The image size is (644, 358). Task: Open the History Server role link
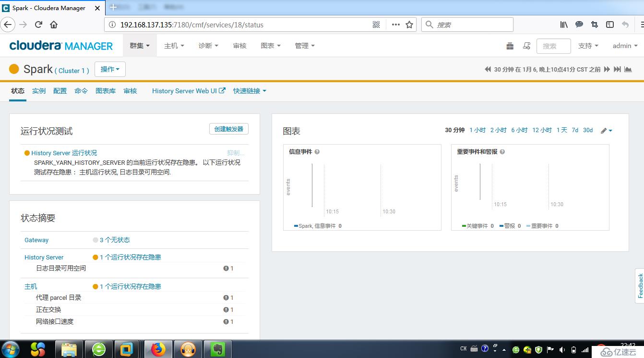click(44, 257)
